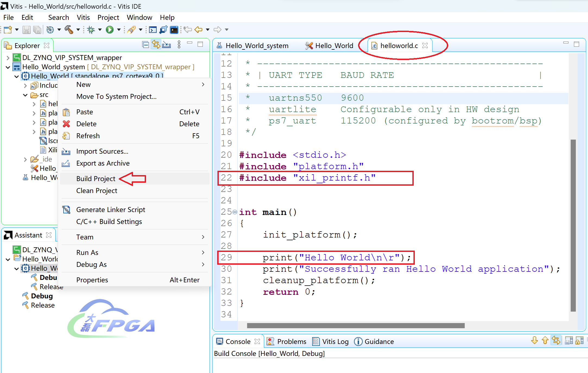The image size is (588, 373).
Task: Close the Assistant view tab
Action: coord(49,235)
